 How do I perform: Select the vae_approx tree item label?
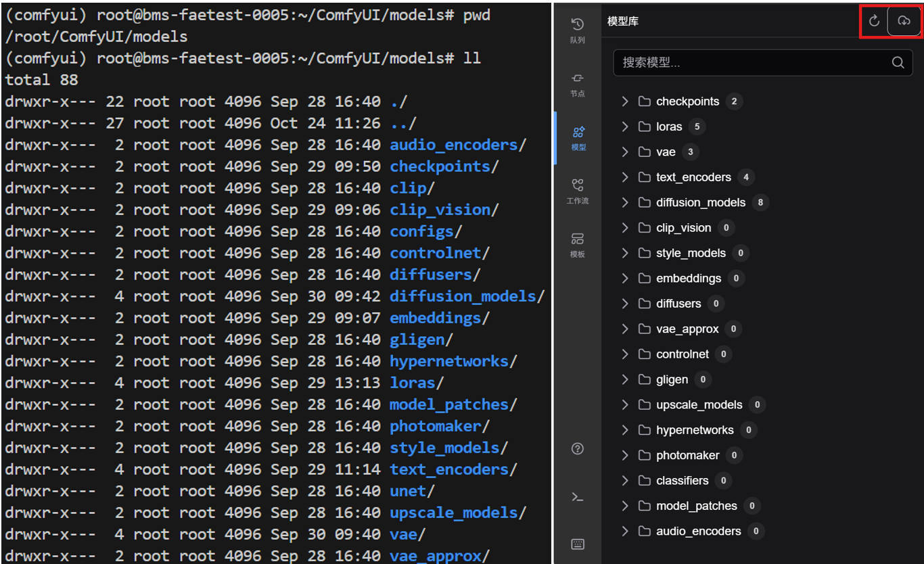tap(687, 329)
